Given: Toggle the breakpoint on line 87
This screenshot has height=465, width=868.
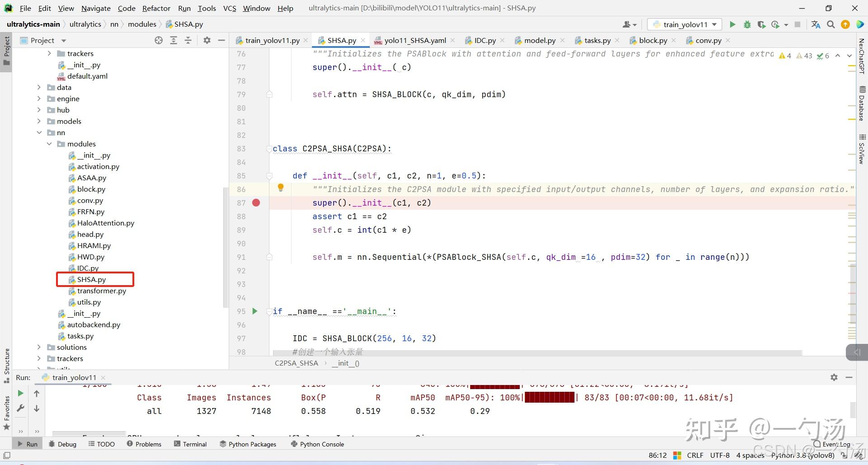Looking at the screenshot, I should (256, 202).
